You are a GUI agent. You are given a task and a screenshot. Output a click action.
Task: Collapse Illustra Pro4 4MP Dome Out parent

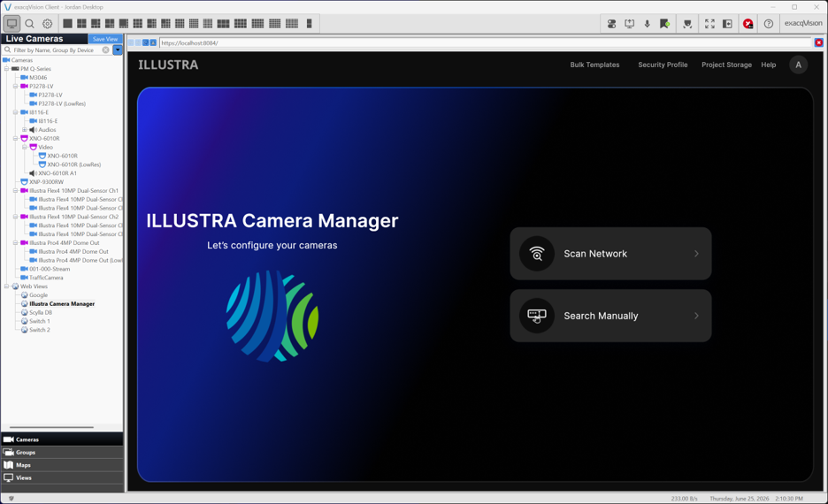click(x=15, y=243)
